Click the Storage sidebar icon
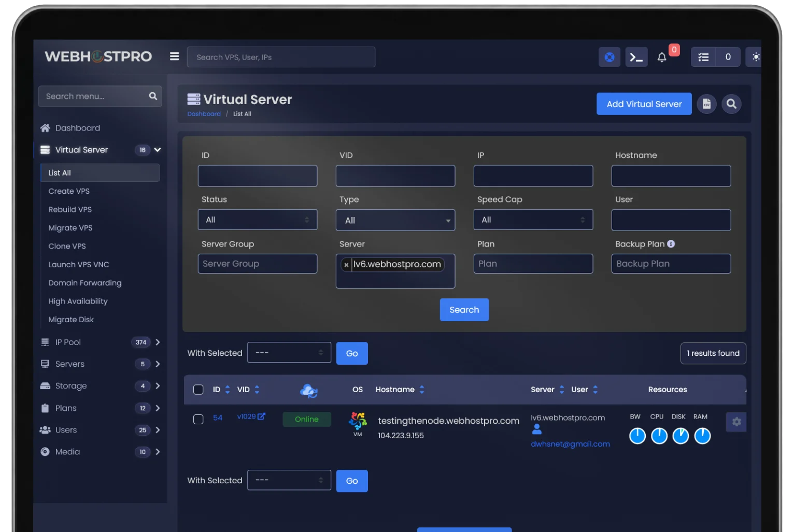Image resolution: width=794 pixels, height=532 pixels. coord(45,386)
